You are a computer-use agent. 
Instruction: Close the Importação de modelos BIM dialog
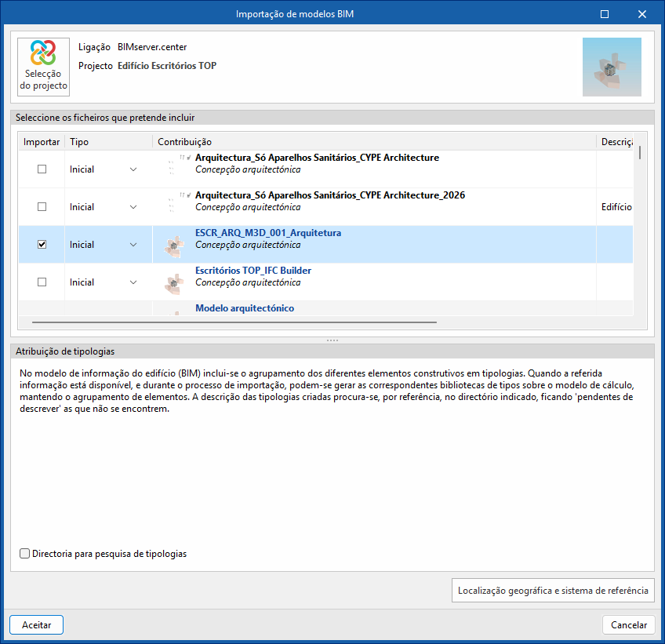(x=642, y=14)
